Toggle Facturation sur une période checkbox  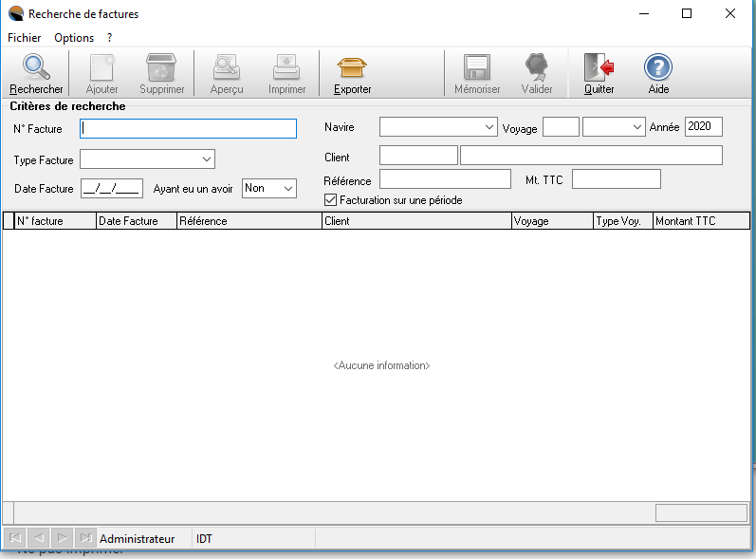[x=331, y=200]
